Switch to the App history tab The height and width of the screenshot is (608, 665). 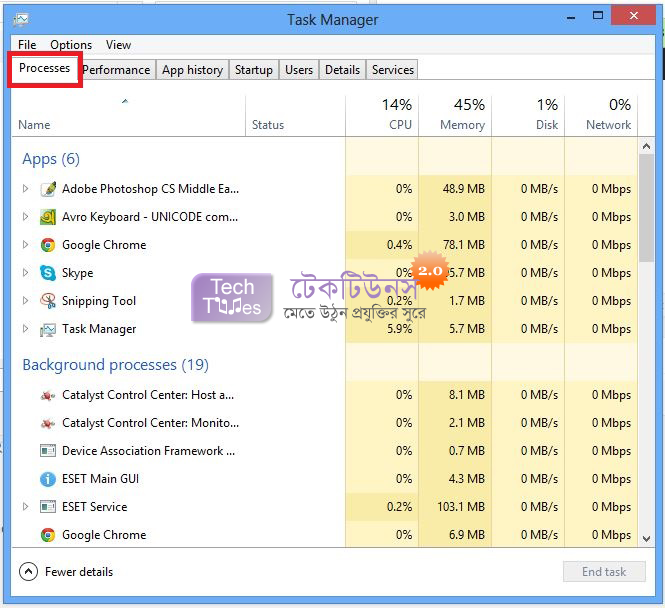(x=193, y=70)
